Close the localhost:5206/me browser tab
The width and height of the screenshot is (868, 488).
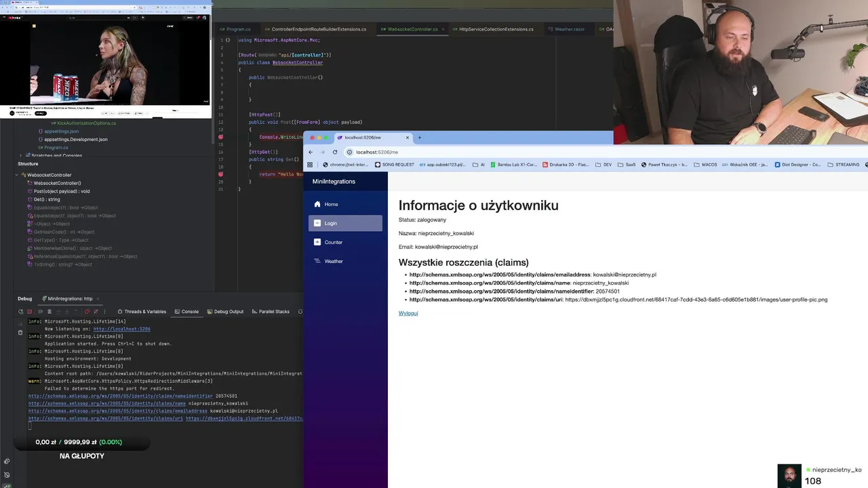[x=409, y=138]
